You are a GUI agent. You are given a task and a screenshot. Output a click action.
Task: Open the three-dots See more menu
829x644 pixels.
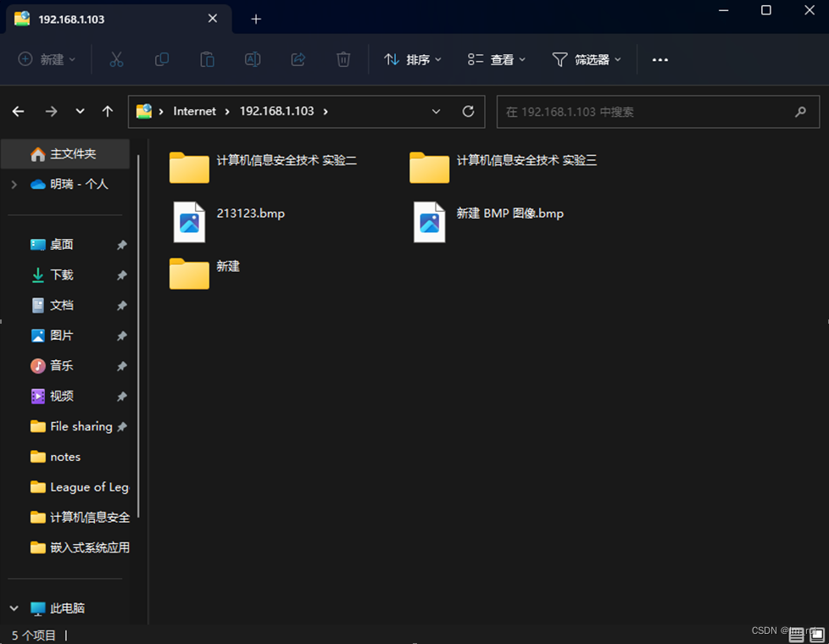(x=659, y=60)
